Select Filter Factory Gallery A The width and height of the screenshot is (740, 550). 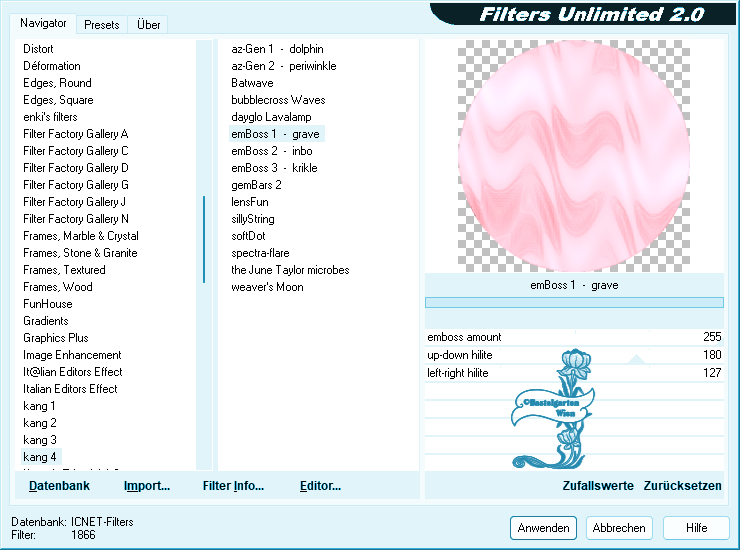76,134
